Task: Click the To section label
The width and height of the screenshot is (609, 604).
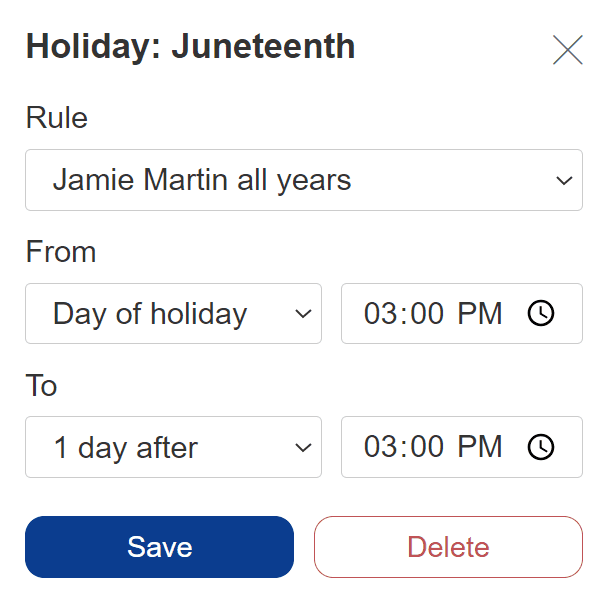Action: (41, 385)
